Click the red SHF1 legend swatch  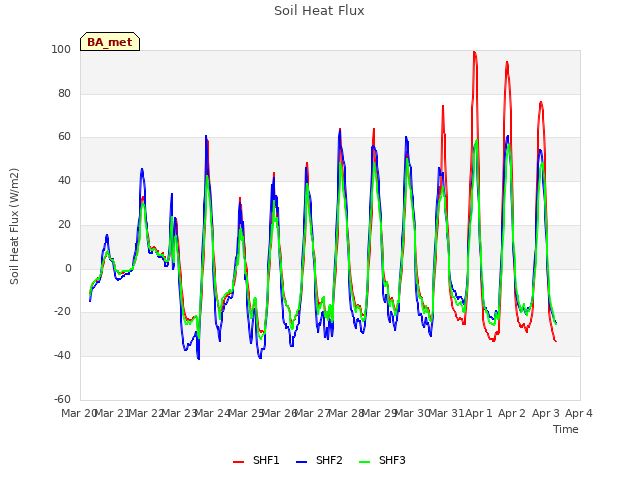coord(238,462)
